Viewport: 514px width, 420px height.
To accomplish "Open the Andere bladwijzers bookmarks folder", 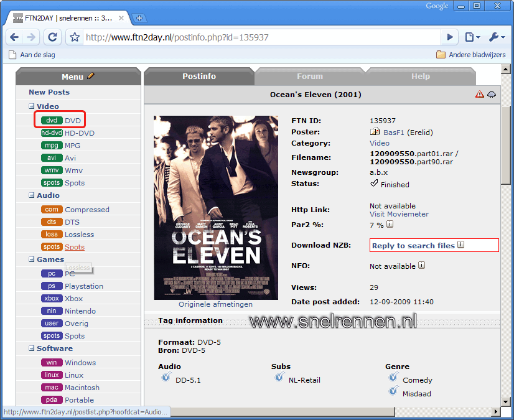I will (x=470, y=55).
